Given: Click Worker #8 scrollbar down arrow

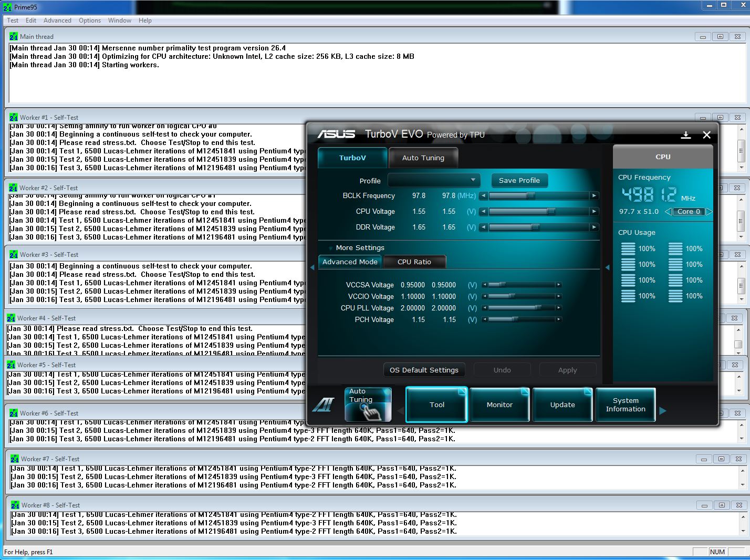Looking at the screenshot, I should coord(742,531).
